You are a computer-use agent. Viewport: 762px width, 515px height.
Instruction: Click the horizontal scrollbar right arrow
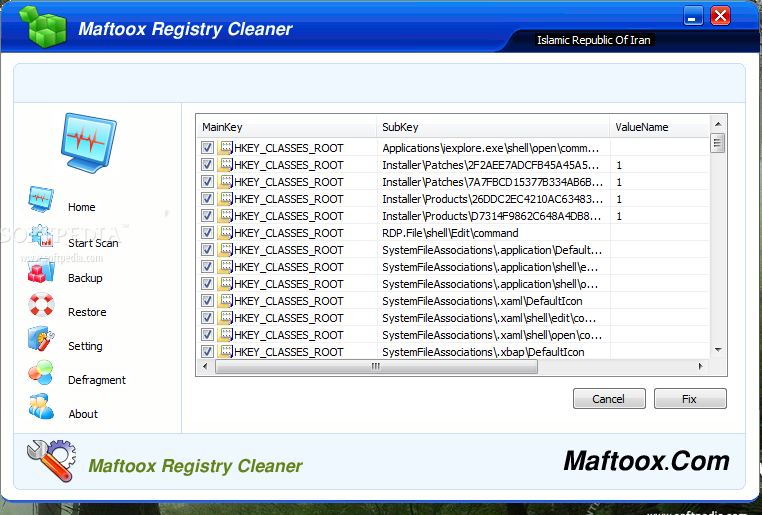tap(700, 366)
